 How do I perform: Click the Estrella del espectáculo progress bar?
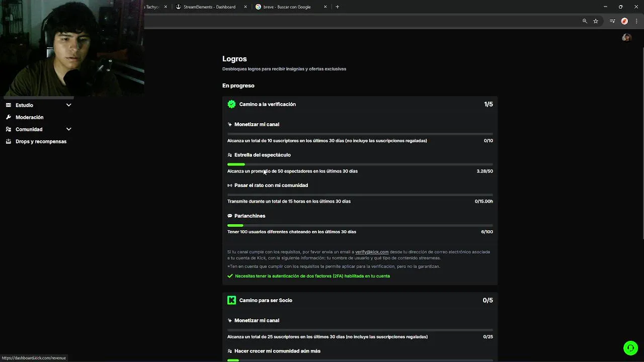coord(360,164)
